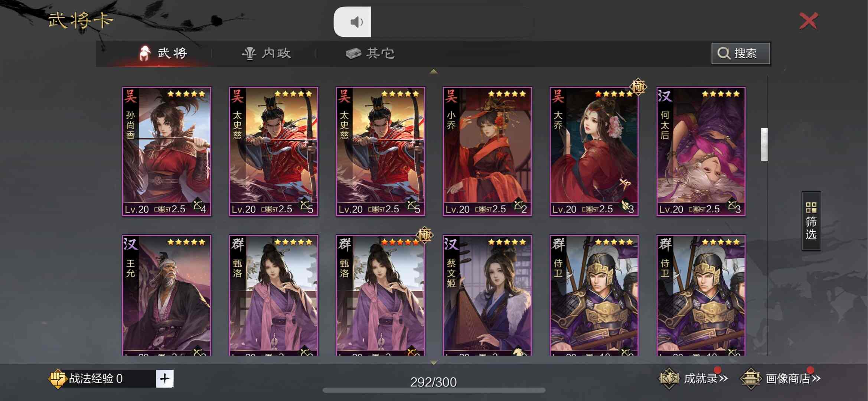Open the 成就录 achievements link

693,379
